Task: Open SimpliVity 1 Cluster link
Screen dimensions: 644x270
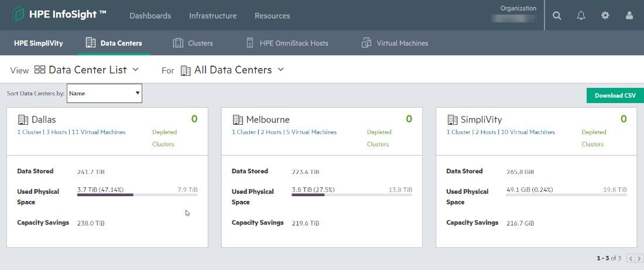Action: tap(459, 132)
